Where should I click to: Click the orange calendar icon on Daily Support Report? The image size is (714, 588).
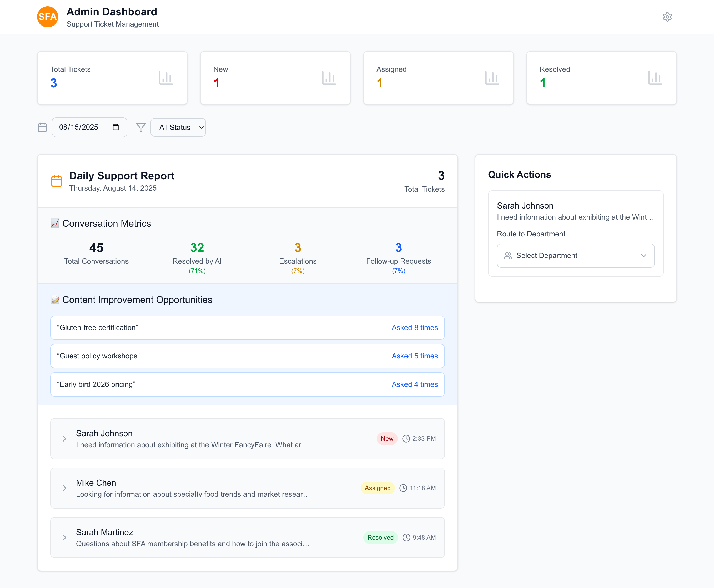pos(57,181)
